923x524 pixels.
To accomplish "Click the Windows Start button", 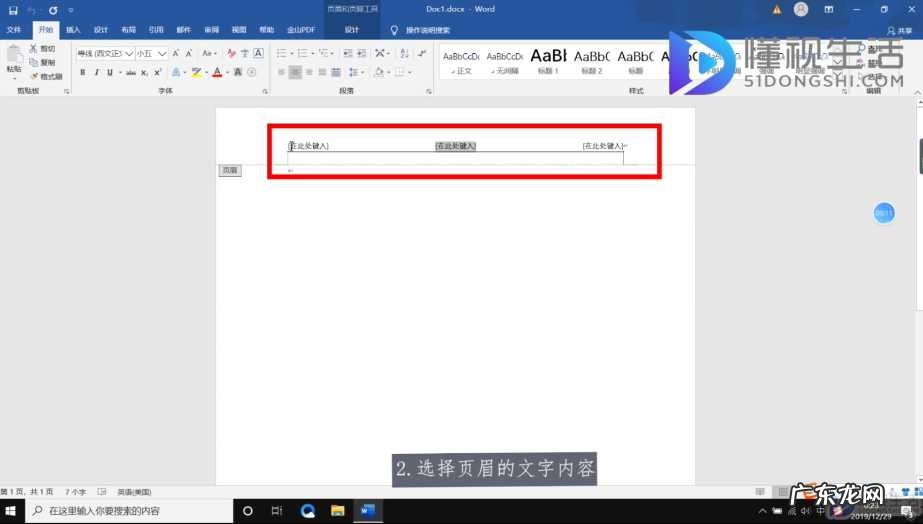I will (12, 511).
